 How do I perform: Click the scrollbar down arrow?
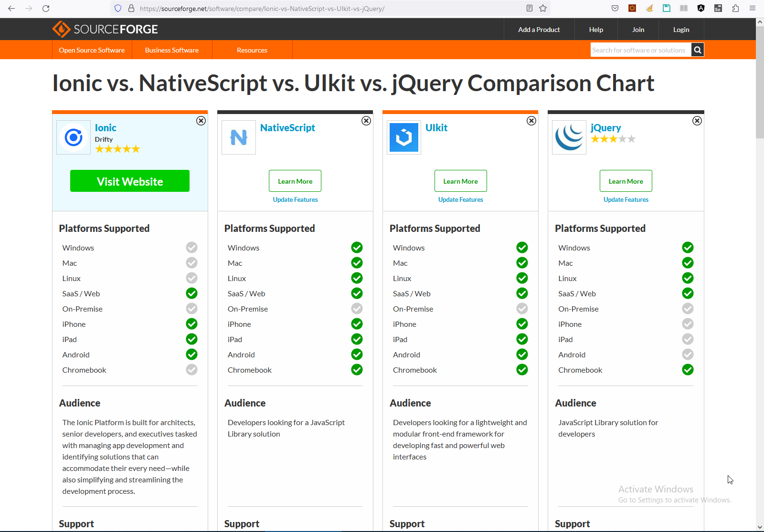click(760, 527)
